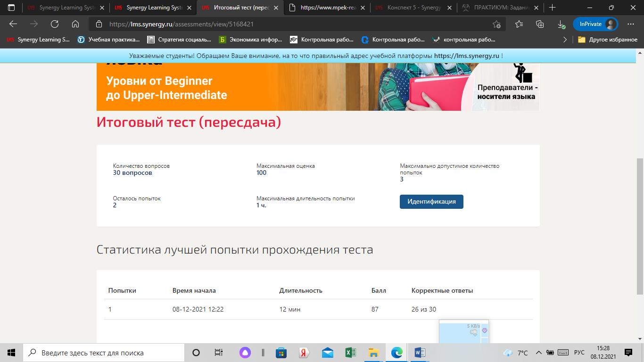Refresh the page with the reload icon
Image resolution: width=644 pixels, height=362 pixels.
[55, 24]
